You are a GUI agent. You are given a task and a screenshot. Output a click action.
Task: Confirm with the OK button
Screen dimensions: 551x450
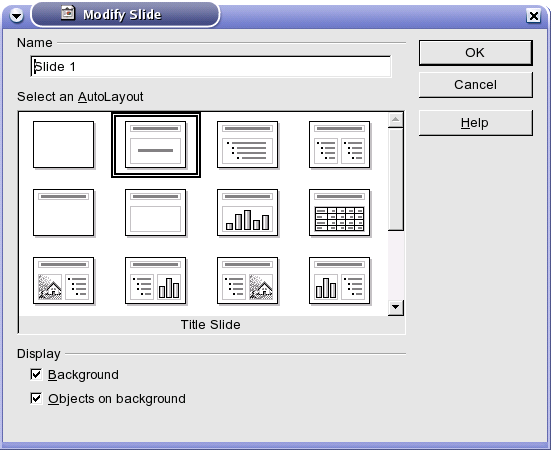click(x=476, y=53)
